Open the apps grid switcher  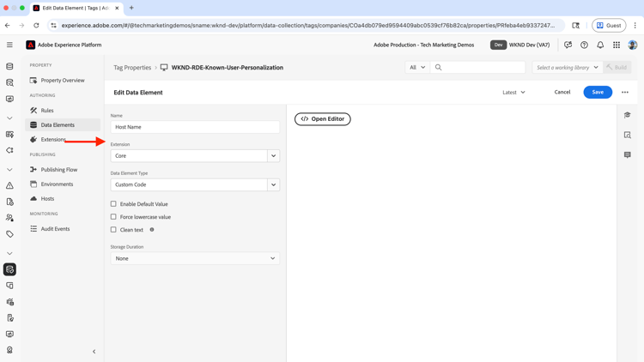pos(617,45)
